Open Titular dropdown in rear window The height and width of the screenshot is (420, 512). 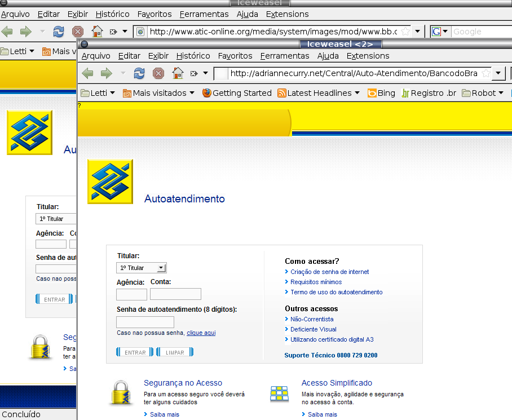click(x=56, y=219)
